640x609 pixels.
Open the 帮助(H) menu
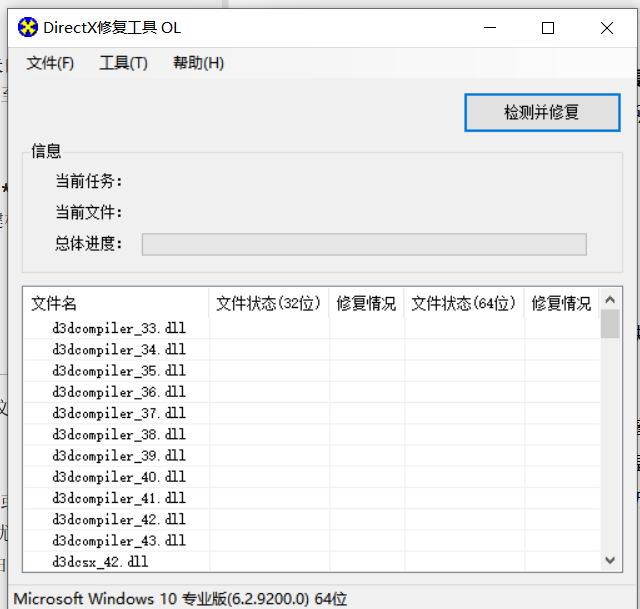click(198, 63)
